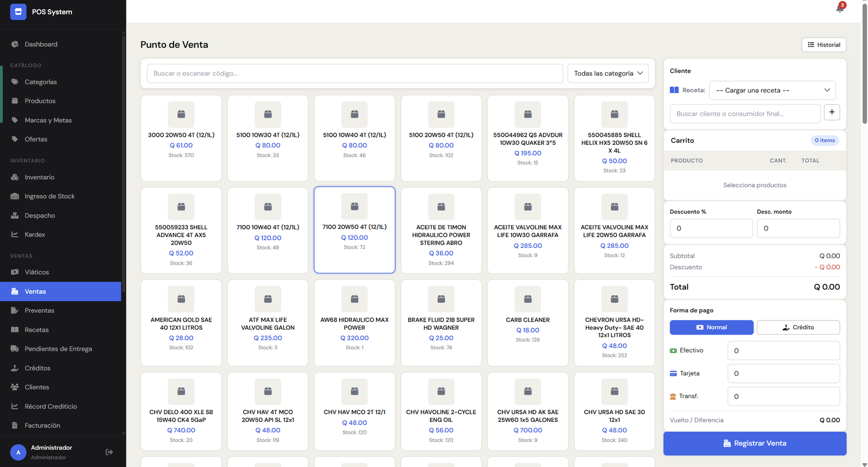Add CHV HAVOLINE 2-CYCLE ENG OIL card
Image resolution: width=868 pixels, height=467 pixels.
(441, 411)
